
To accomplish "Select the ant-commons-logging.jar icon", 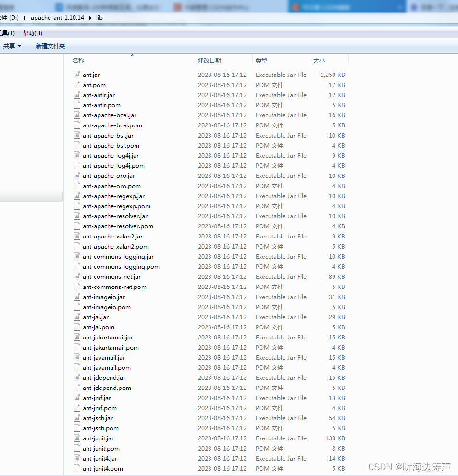I will click(x=77, y=257).
